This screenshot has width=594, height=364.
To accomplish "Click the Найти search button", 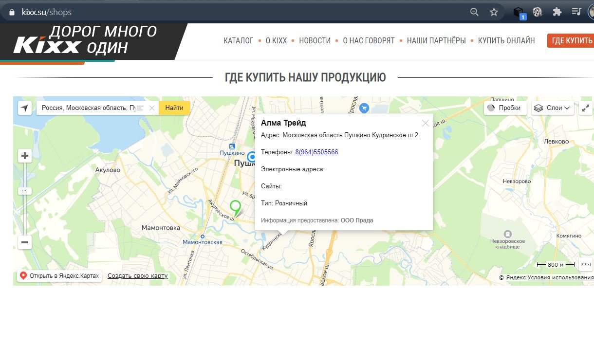I will 174,108.
